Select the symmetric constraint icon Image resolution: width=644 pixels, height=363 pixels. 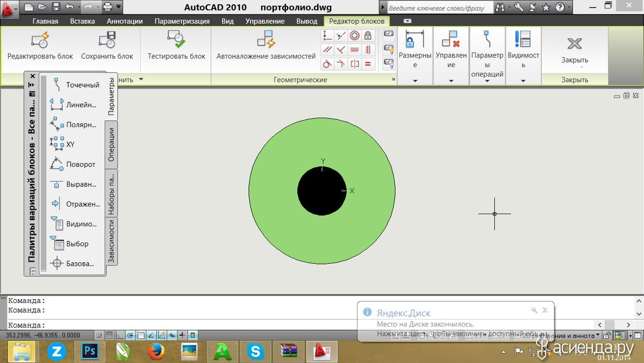click(355, 64)
